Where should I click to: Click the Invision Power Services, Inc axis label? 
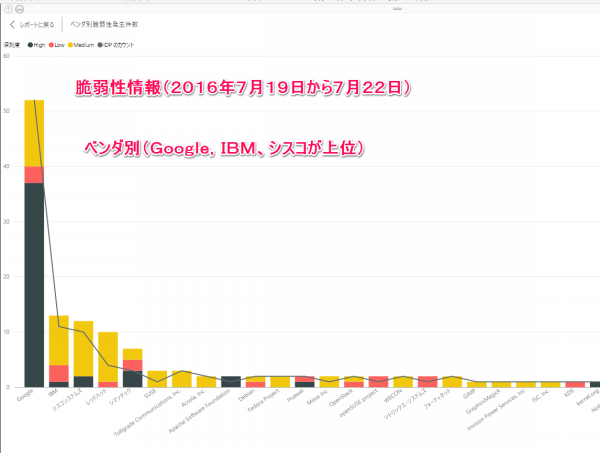pos(496,410)
